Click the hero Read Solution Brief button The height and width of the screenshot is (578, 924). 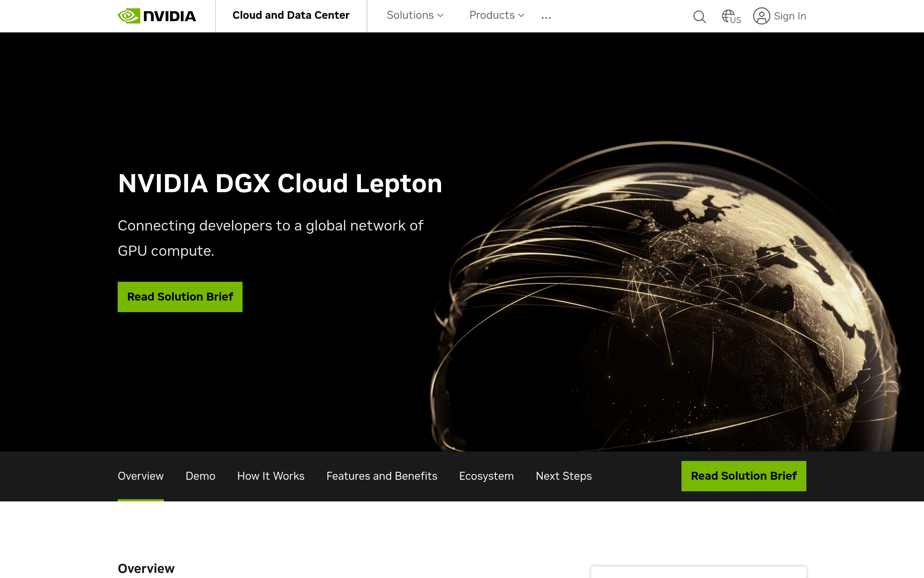[180, 297]
